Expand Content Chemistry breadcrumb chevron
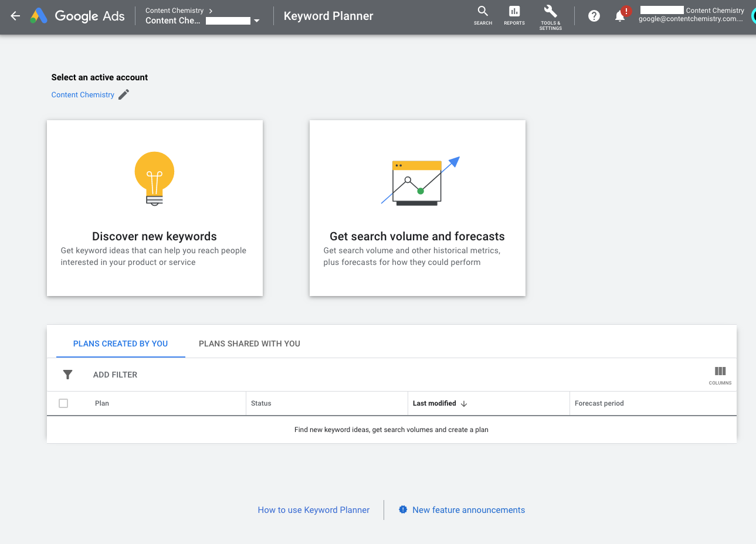 tap(211, 11)
